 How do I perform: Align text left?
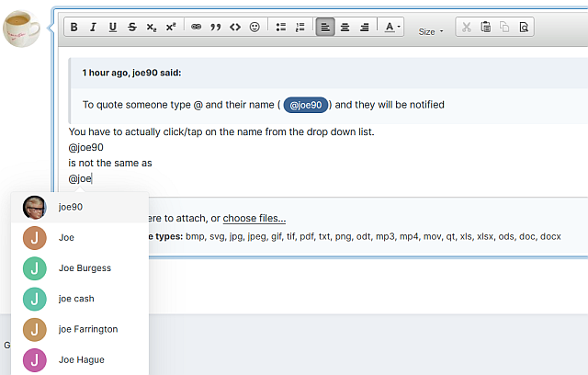pyautogui.click(x=325, y=27)
